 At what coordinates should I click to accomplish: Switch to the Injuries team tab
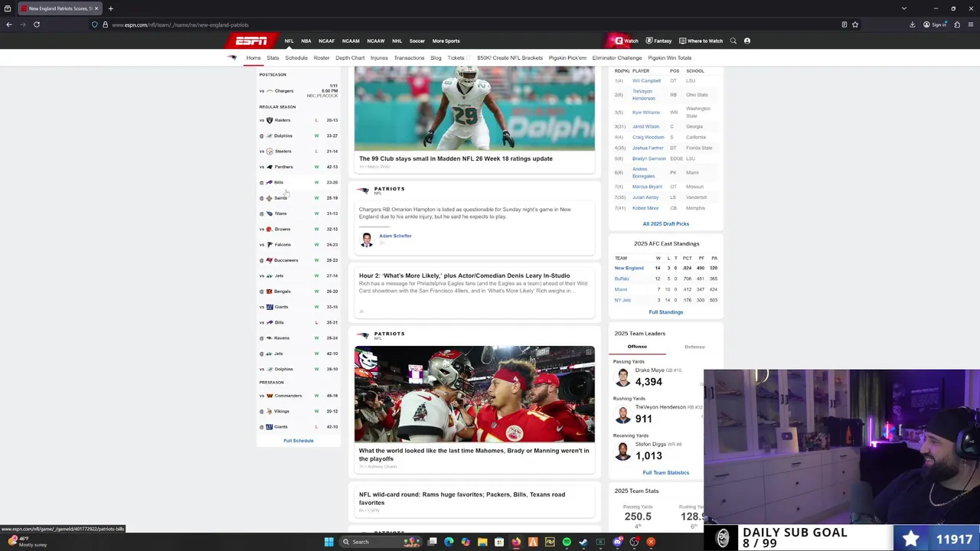pyautogui.click(x=379, y=58)
